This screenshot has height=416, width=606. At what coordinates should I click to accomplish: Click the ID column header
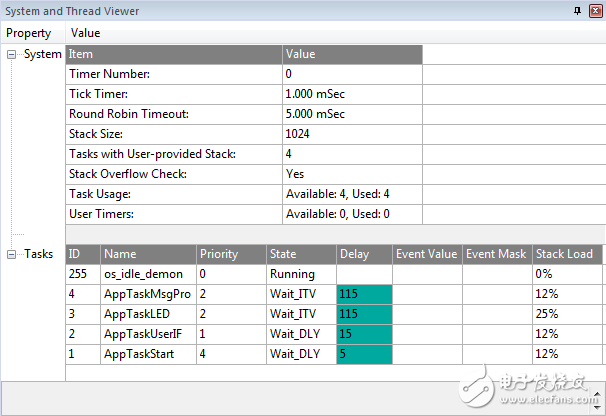[x=83, y=254]
